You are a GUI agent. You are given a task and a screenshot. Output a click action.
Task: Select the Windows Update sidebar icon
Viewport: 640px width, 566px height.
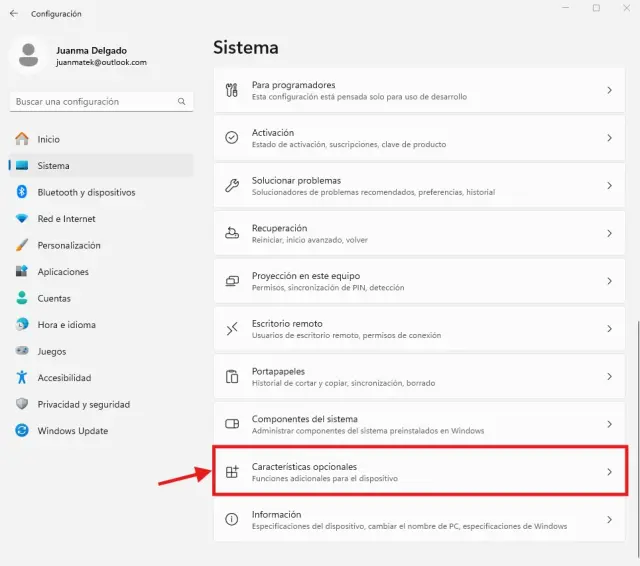[21, 431]
